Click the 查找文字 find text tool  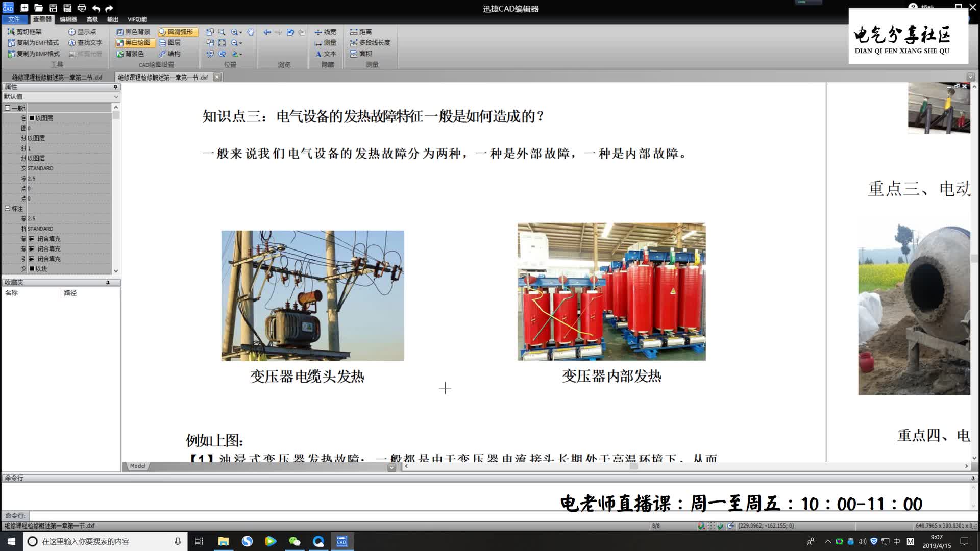tap(85, 43)
